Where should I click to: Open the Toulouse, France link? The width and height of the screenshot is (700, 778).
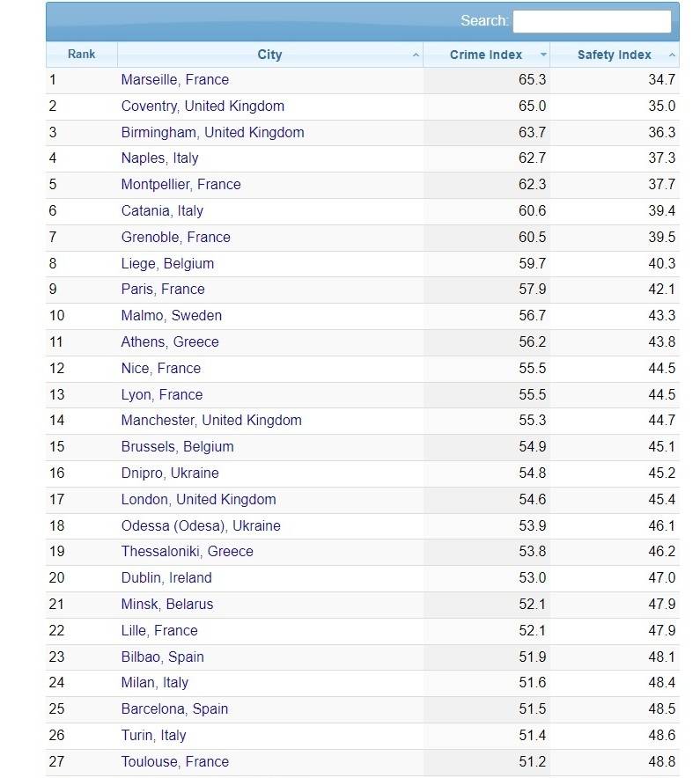pyautogui.click(x=174, y=761)
